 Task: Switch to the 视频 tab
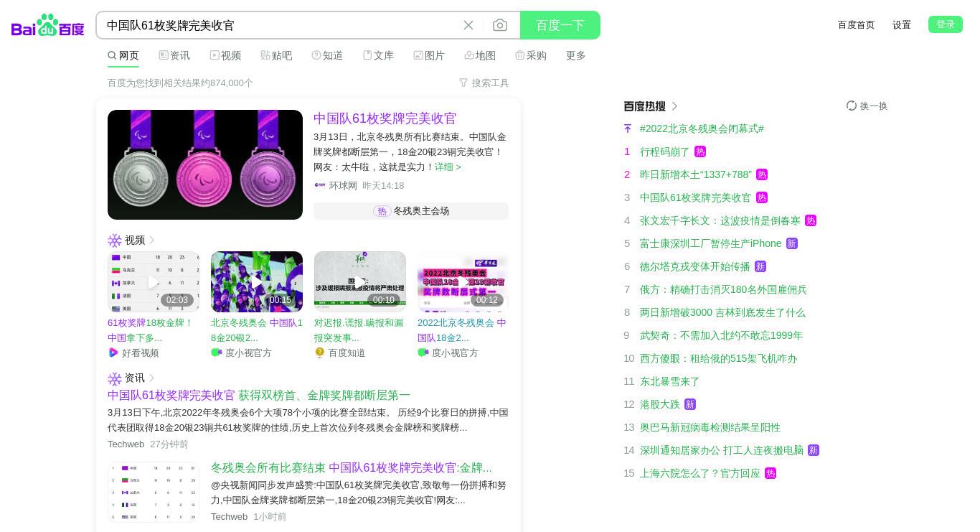225,55
